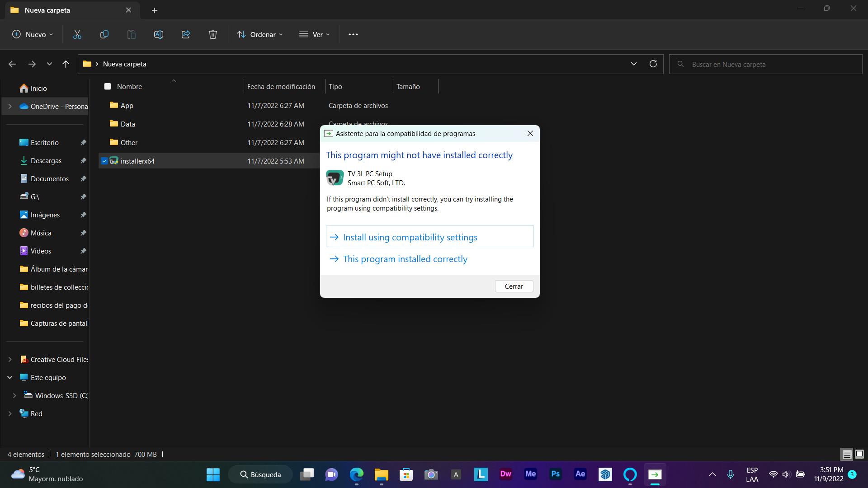
Task: Go up one folder level arrow
Action: point(66,64)
